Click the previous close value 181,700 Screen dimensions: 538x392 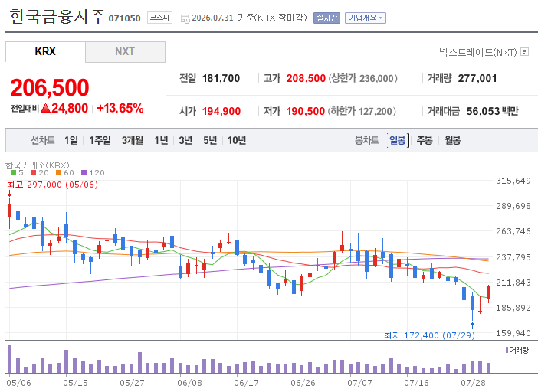point(221,78)
